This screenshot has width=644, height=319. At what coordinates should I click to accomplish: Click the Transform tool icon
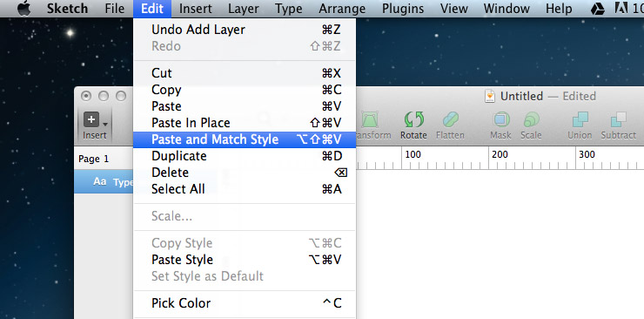[x=368, y=119]
